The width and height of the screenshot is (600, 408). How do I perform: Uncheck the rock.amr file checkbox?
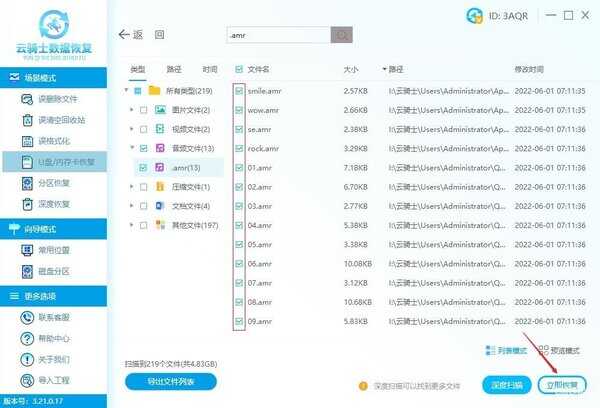click(239, 149)
